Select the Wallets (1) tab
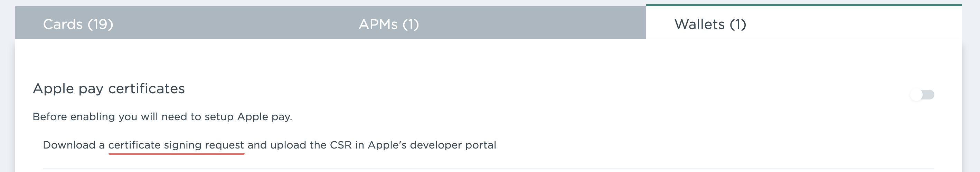This screenshot has width=980, height=172. click(710, 25)
